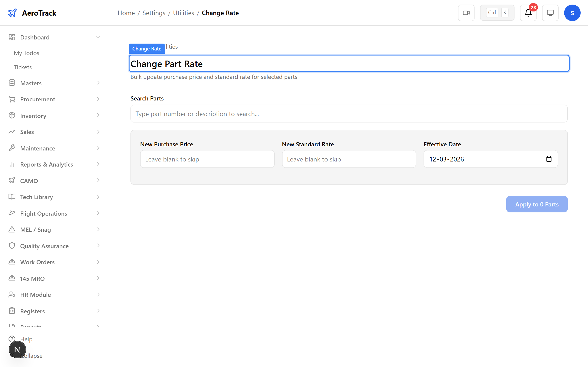The width and height of the screenshot is (588, 367).
Task: Expand the Maintenance menu
Action: click(x=98, y=148)
